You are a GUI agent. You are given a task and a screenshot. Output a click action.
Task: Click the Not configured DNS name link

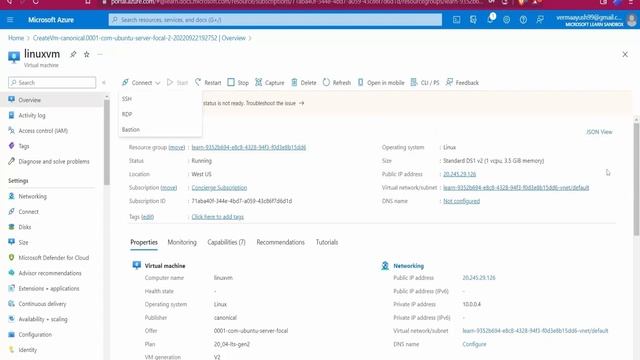click(x=462, y=201)
